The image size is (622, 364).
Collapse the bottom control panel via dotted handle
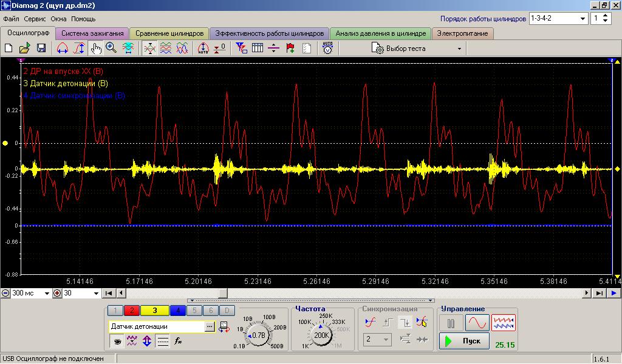coord(311,301)
